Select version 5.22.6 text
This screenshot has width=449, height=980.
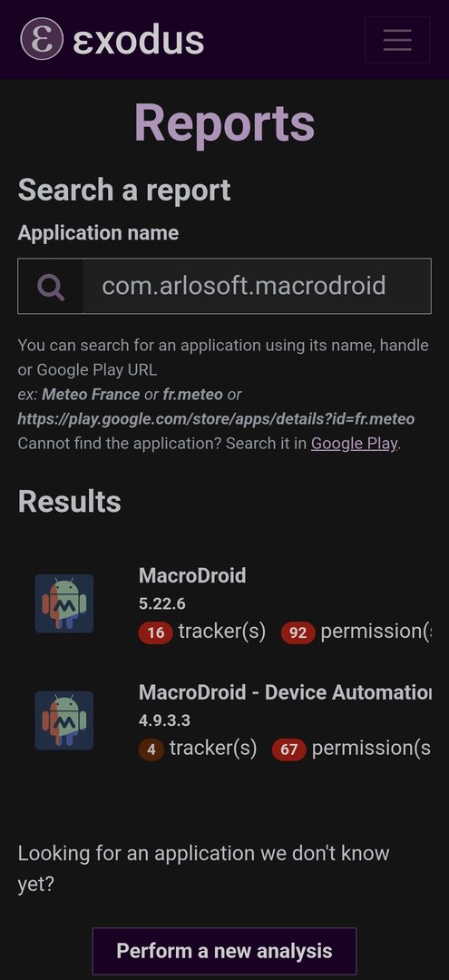(161, 603)
